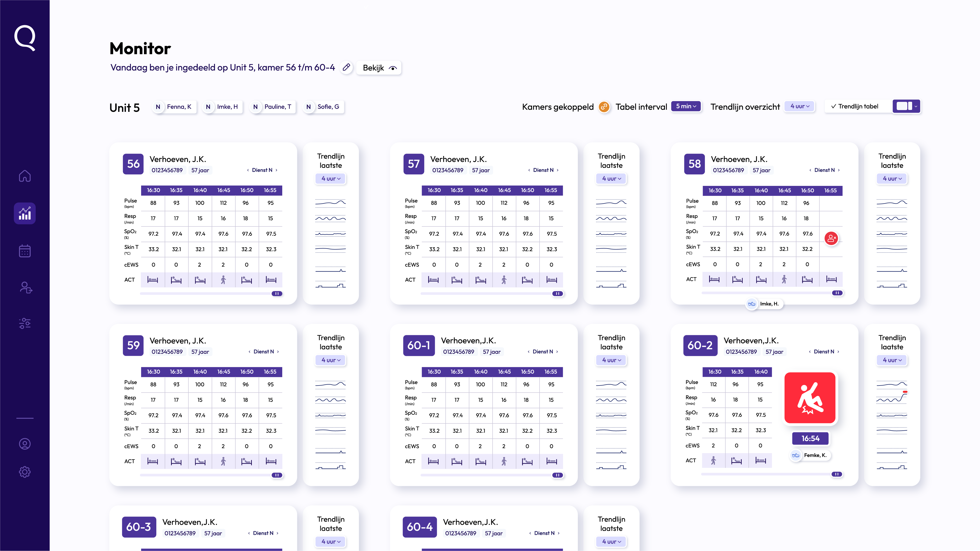The image size is (980, 551).
Task: Open the home page from sidebar
Action: [25, 176]
